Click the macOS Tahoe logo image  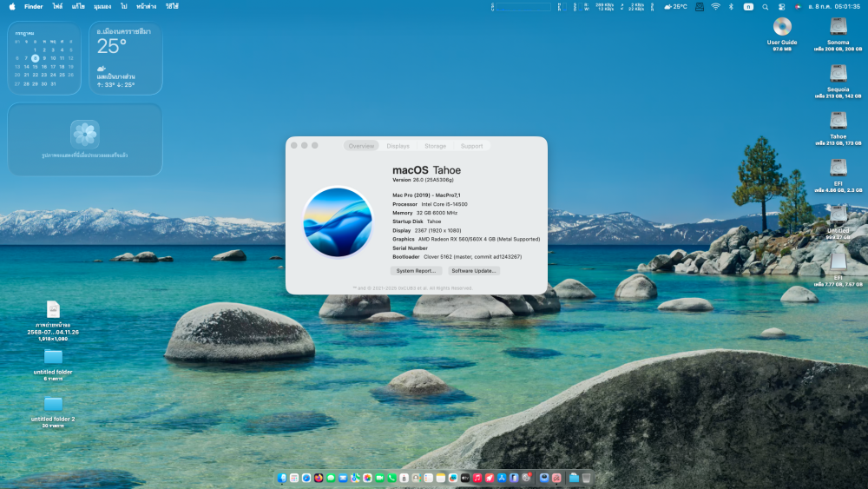[337, 222]
